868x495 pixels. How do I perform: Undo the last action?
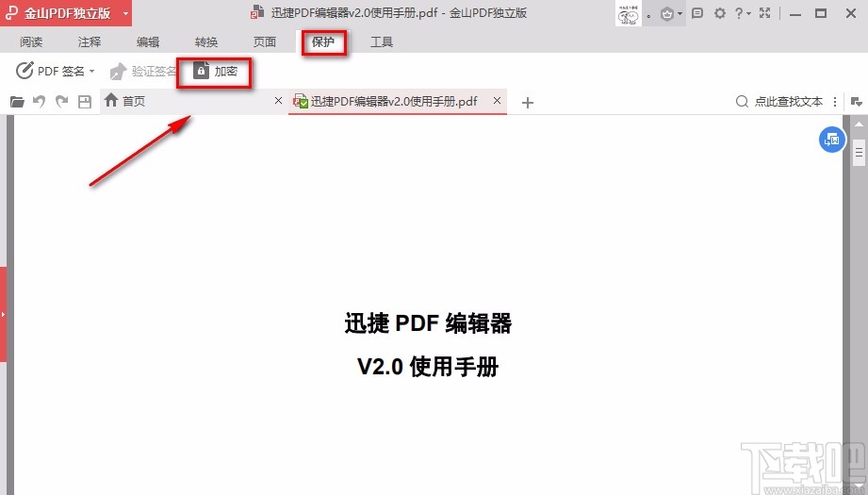39,101
